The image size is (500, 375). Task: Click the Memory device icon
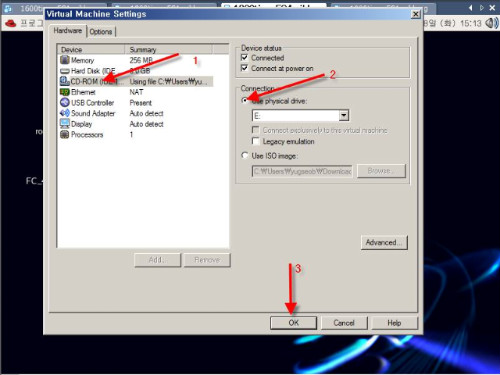65,60
